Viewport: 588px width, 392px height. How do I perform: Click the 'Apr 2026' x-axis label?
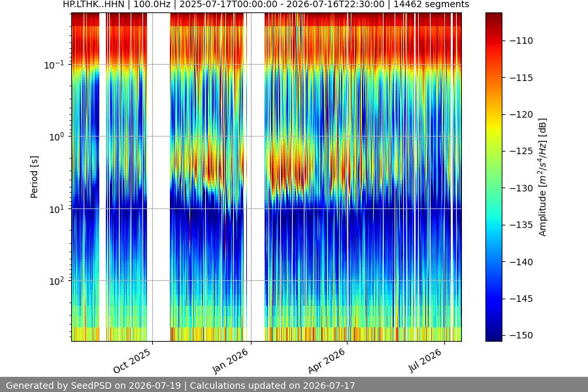coord(326,361)
